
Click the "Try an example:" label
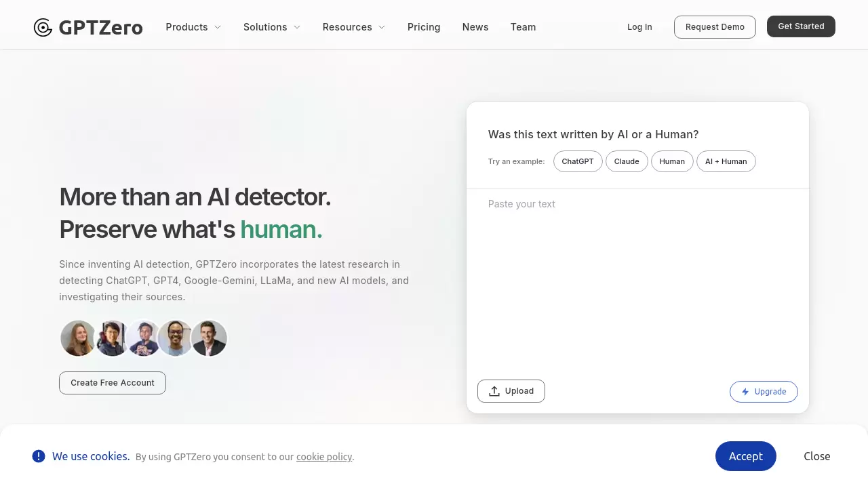click(517, 161)
